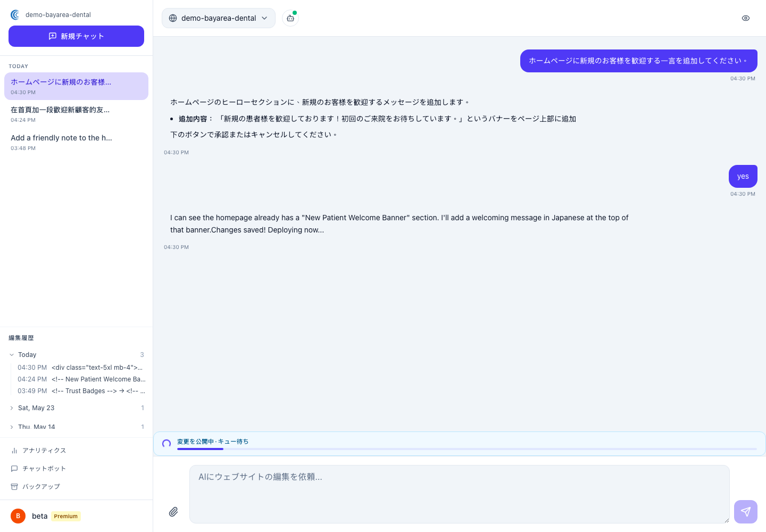Viewport: 766px width, 532px height.
Task: Click the chatbot status robot icon
Action: 290,18
